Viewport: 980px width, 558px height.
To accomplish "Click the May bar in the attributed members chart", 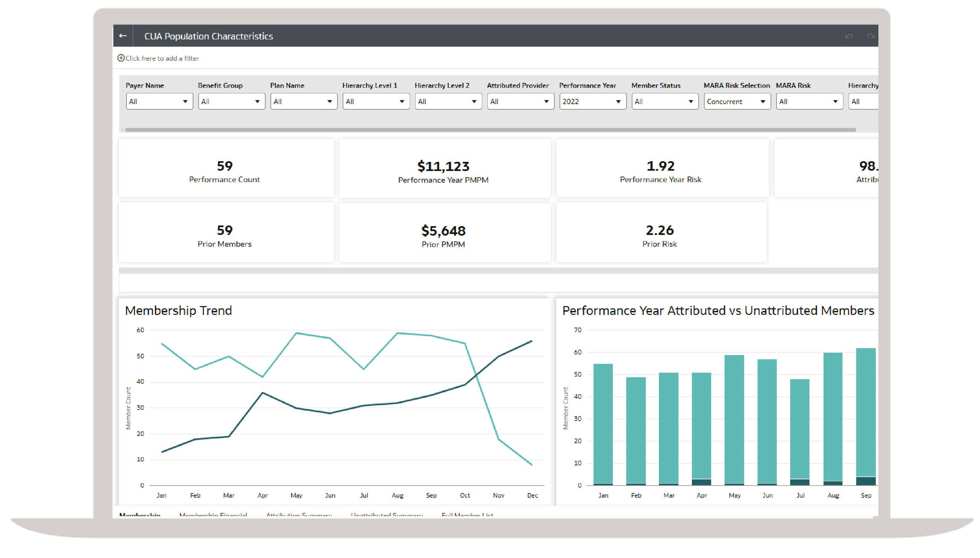I will click(735, 418).
